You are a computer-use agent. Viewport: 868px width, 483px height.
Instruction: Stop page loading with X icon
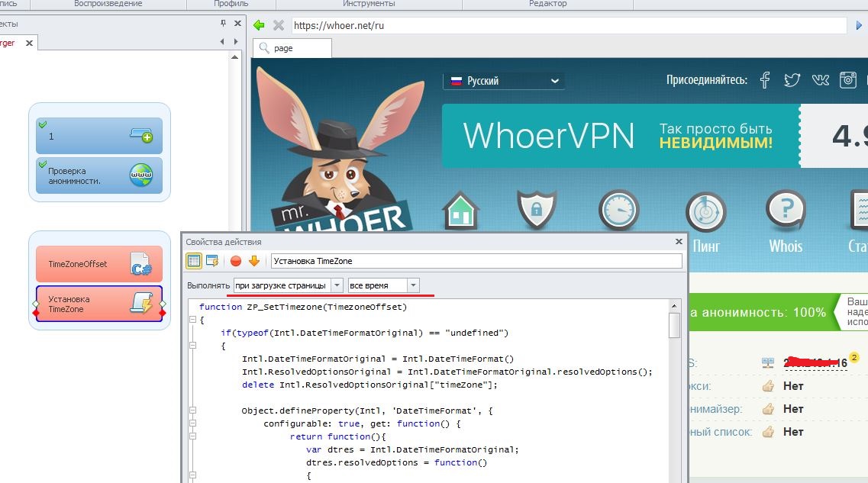279,25
